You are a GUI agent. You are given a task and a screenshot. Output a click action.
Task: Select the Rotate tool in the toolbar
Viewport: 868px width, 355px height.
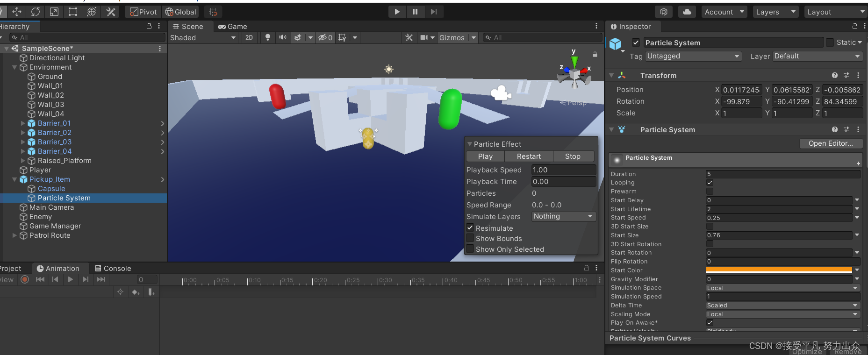36,12
